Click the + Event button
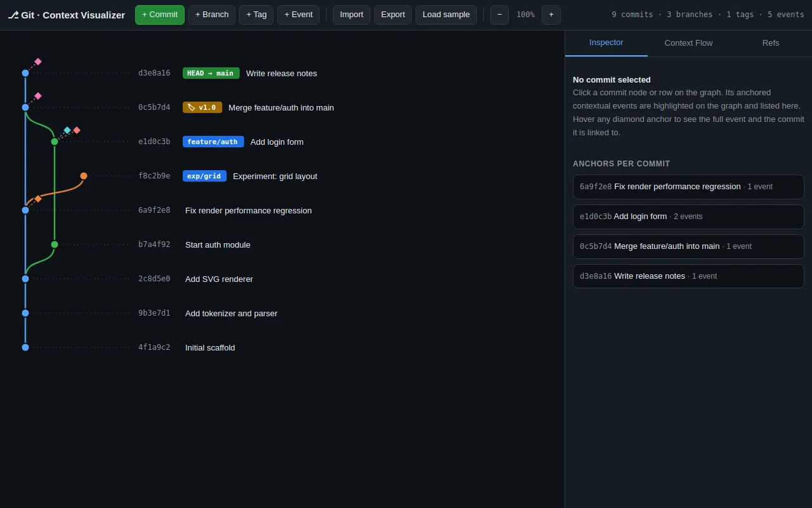Viewport: 812px width, 508px height. point(298,15)
